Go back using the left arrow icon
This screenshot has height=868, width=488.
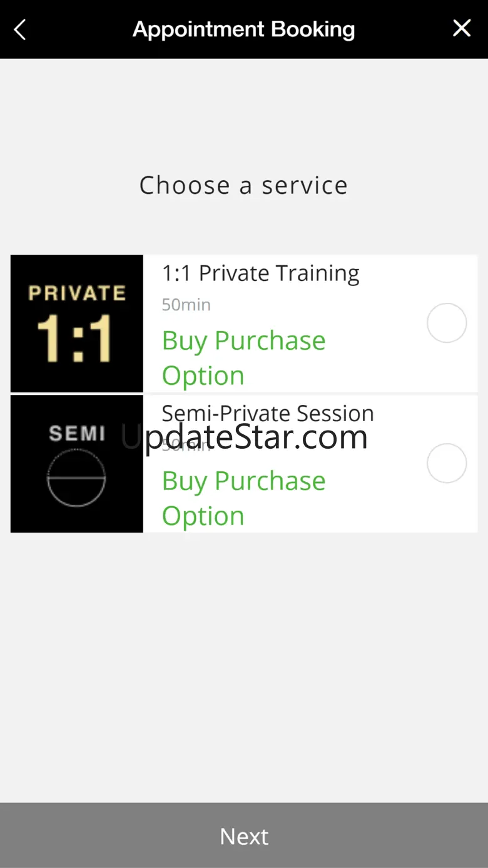tap(20, 29)
